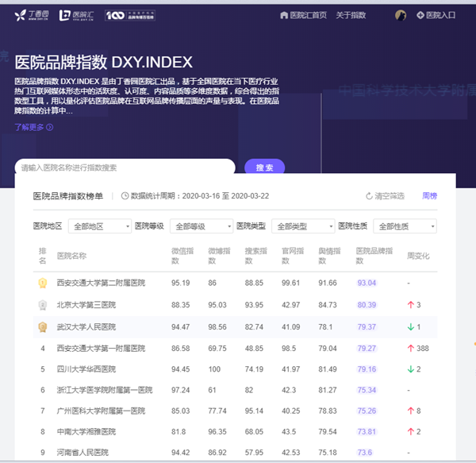Click brand index value 75.34
This screenshot has height=463, width=476.
[x=367, y=390]
